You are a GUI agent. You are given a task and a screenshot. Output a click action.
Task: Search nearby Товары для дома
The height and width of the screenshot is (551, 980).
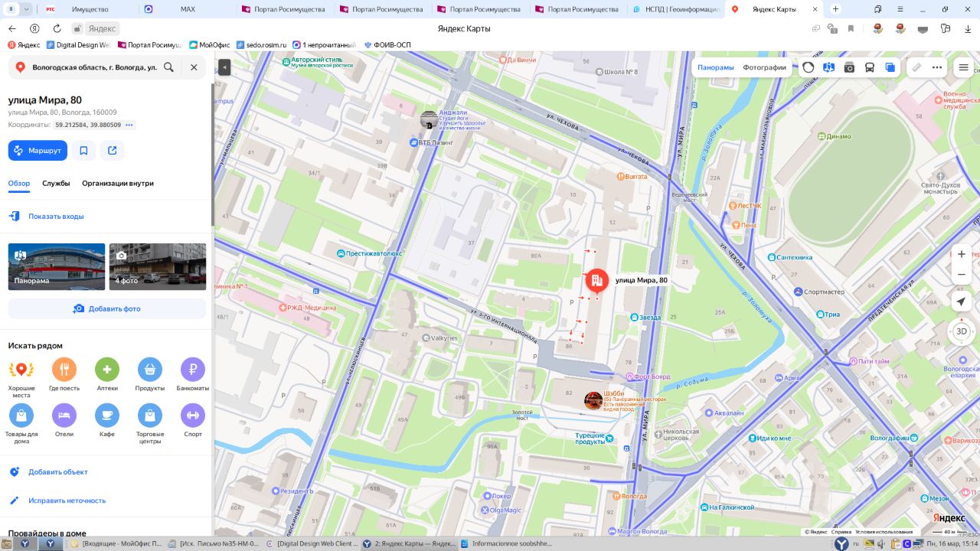(x=21, y=425)
